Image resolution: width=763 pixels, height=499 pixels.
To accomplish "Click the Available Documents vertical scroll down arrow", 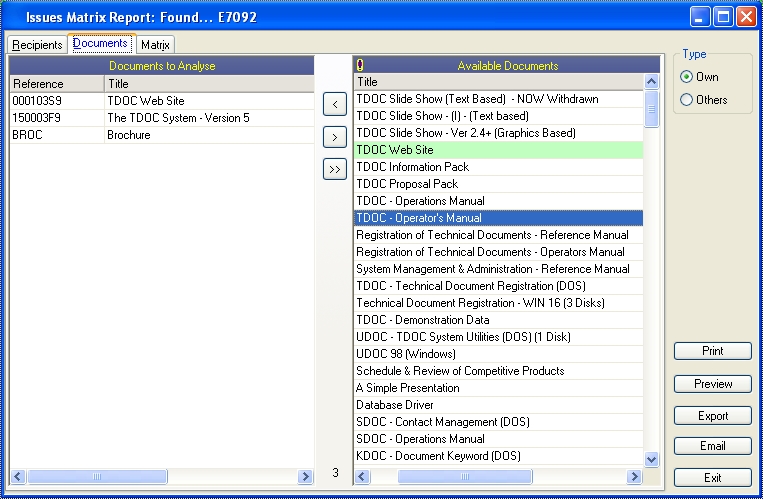I will point(652,459).
